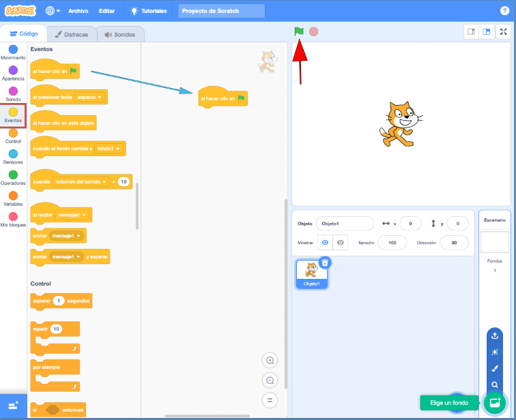Click the workspace block 'al hacer clic en' flag
Viewport: 516px width, 420px height.
(223, 98)
